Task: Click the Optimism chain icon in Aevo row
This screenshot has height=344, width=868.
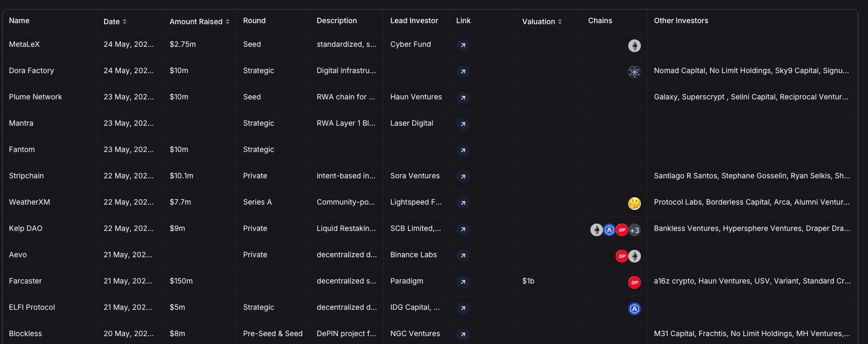Action: 622,256
